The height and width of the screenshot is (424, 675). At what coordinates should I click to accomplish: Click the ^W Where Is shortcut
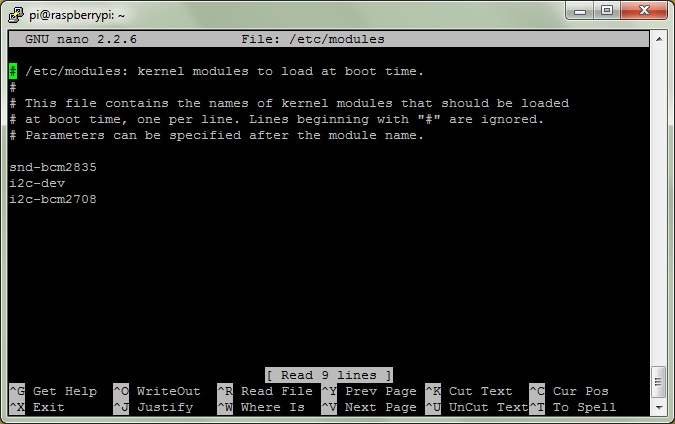pyautogui.click(x=261, y=407)
